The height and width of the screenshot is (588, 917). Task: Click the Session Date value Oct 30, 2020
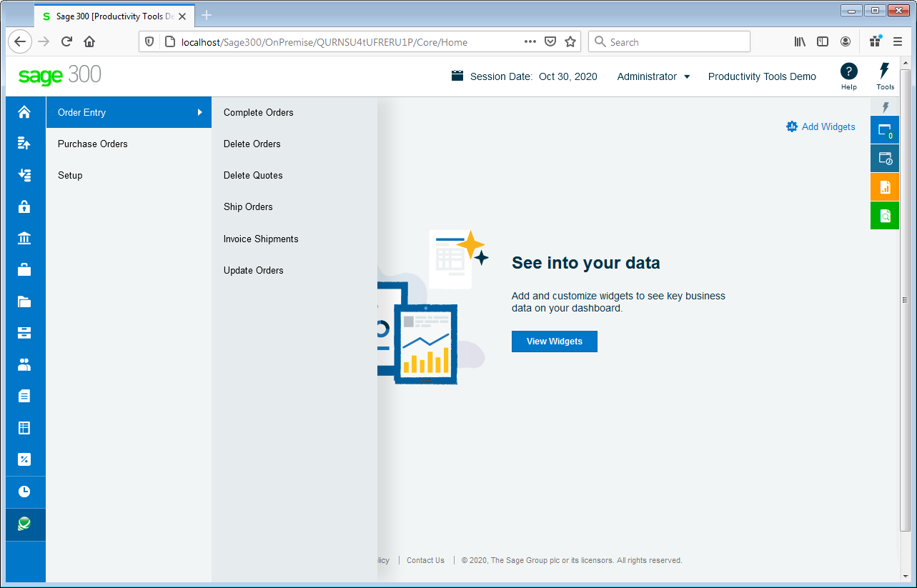(568, 76)
